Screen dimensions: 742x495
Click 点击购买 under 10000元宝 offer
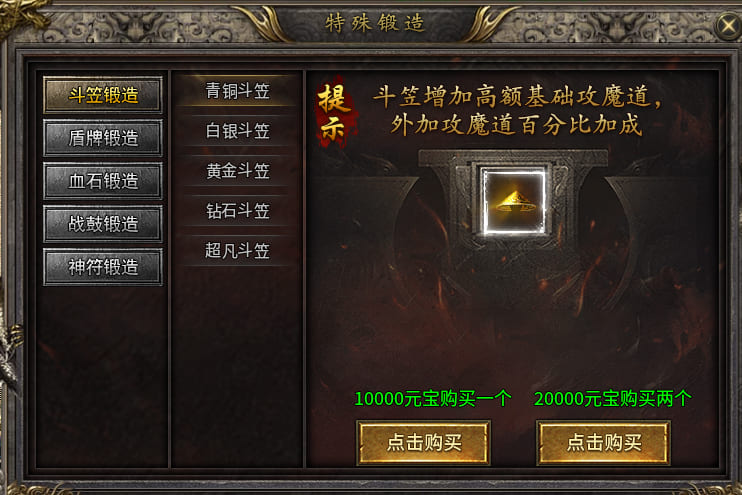(424, 443)
